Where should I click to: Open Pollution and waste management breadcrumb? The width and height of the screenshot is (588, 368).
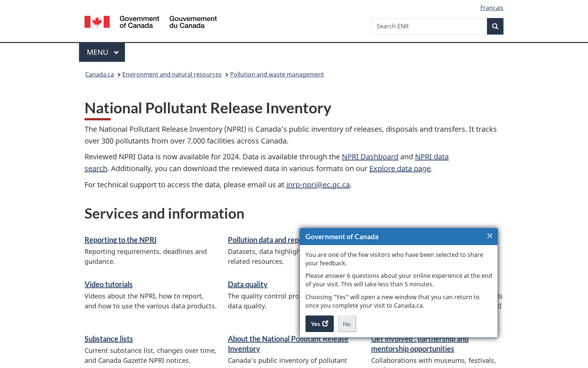tap(277, 74)
